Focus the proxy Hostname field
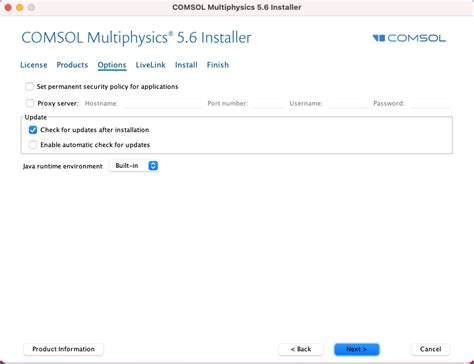Viewport: 474px width, 364px height. 162,103
